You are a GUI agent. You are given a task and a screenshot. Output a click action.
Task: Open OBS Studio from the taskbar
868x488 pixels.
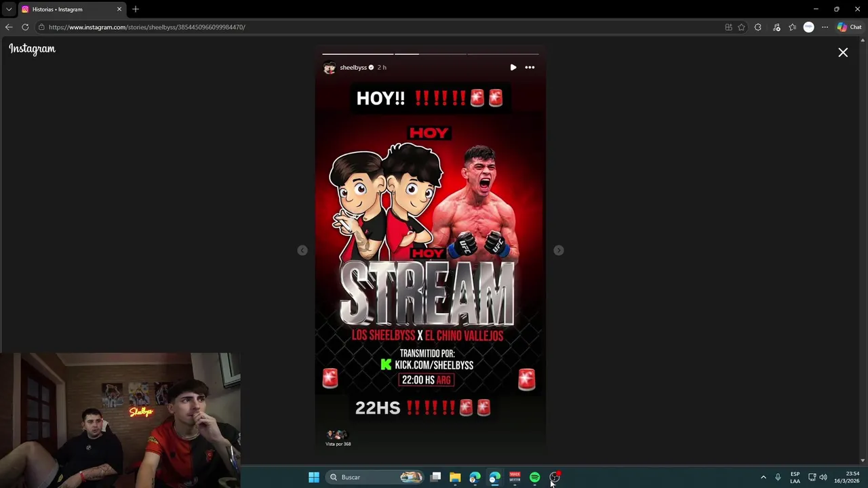[x=555, y=477]
